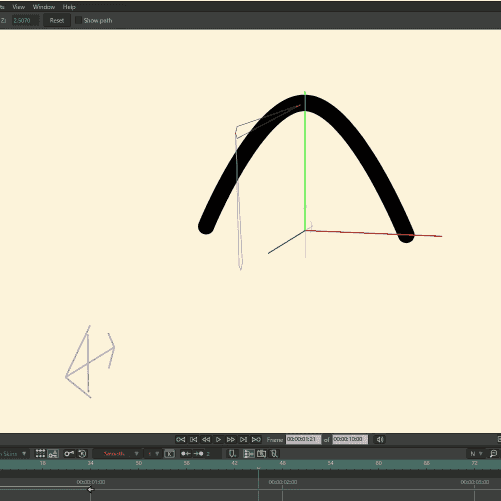Viewport: 501px width, 501px height.
Task: Open the Window menu
Action: (44, 7)
